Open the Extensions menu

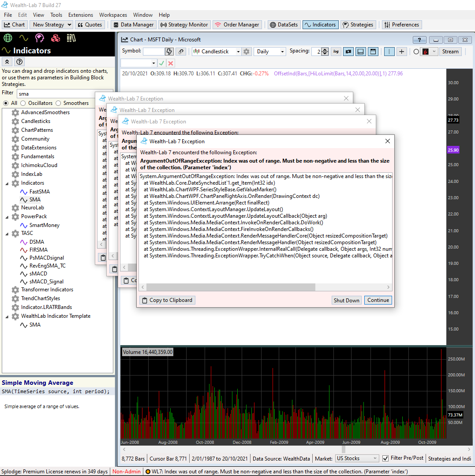click(81, 15)
